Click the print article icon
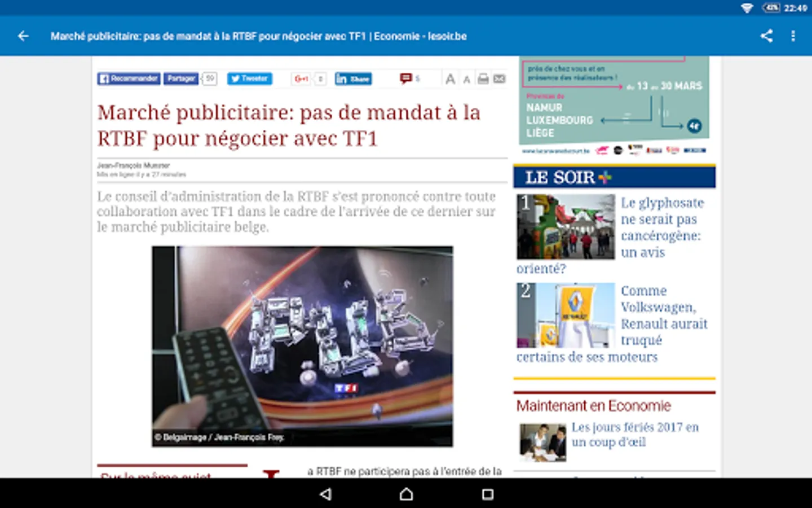Screen dimensions: 812x508 click(x=483, y=78)
